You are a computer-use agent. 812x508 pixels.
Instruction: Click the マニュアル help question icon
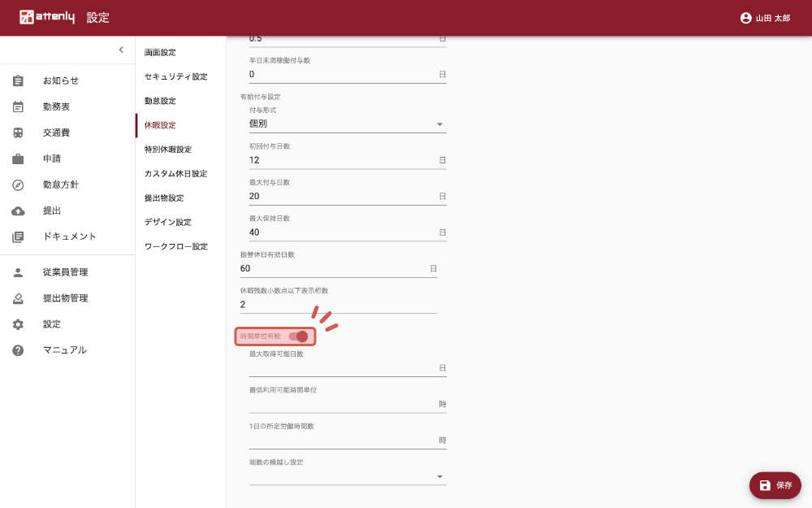[x=18, y=350]
